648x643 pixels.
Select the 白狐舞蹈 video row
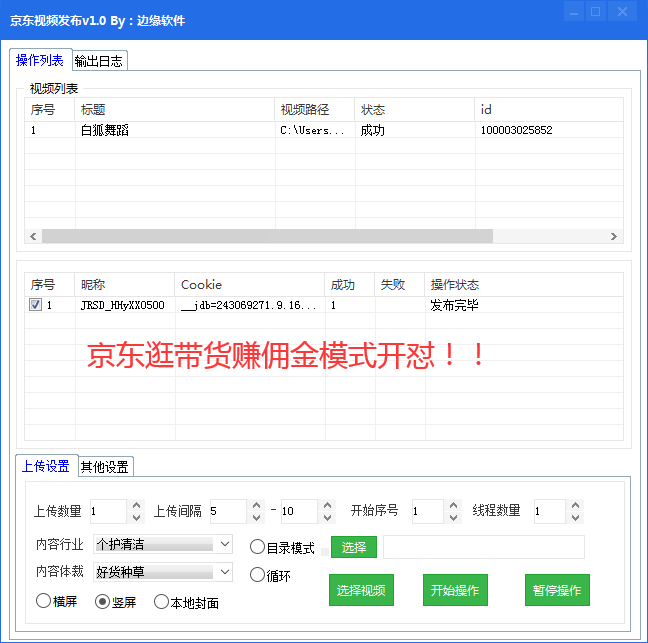tap(324, 130)
